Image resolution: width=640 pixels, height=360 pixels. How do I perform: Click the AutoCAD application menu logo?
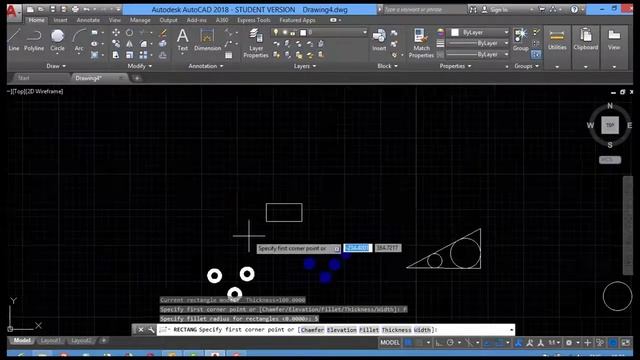(13, 11)
